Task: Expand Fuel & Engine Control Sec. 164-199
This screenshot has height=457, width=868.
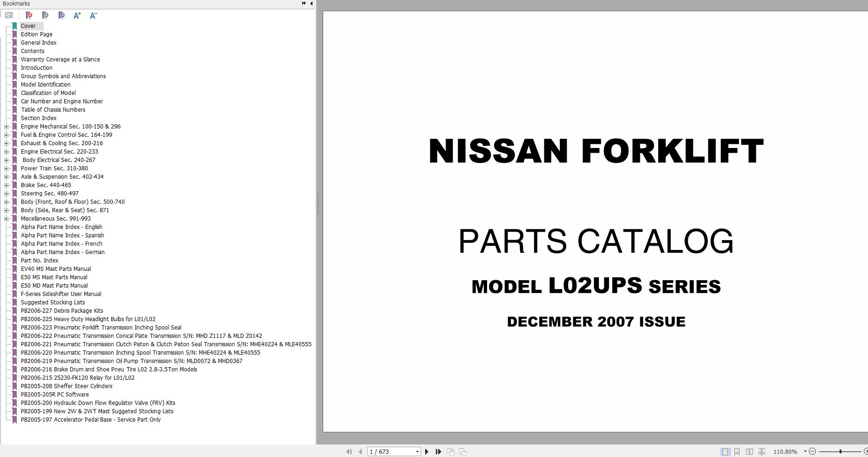Action: [x=7, y=135]
